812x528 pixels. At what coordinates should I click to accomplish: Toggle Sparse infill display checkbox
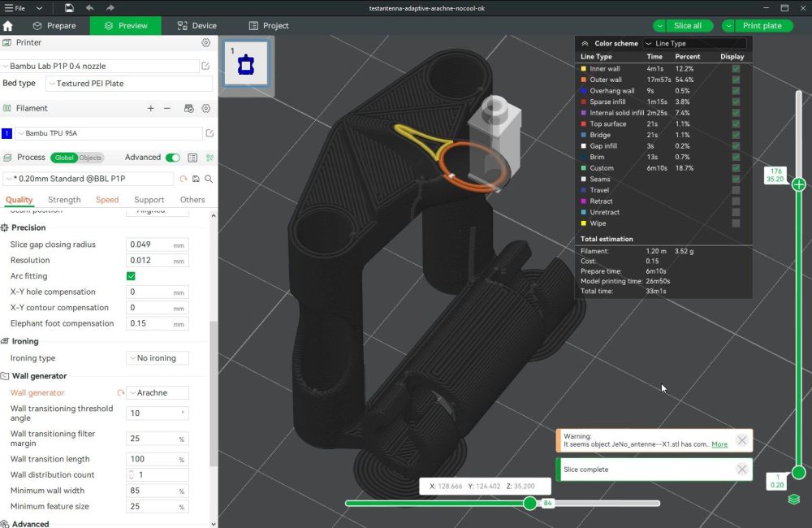click(x=736, y=102)
